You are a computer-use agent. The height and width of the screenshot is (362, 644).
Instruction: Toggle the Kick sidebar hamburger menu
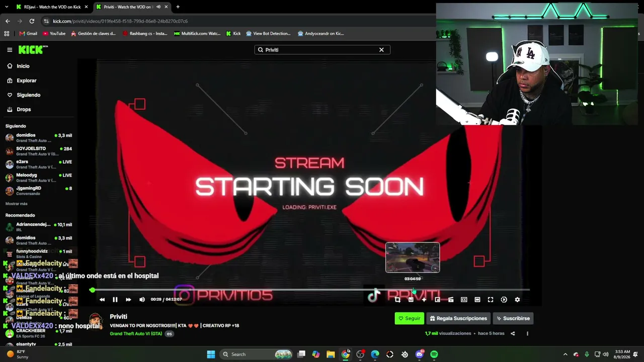[x=10, y=50]
